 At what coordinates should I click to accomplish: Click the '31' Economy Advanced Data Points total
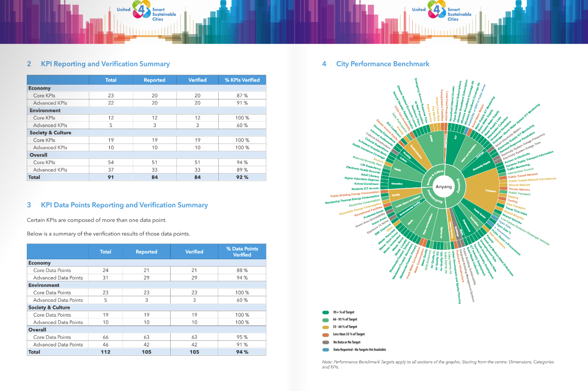pos(106,278)
